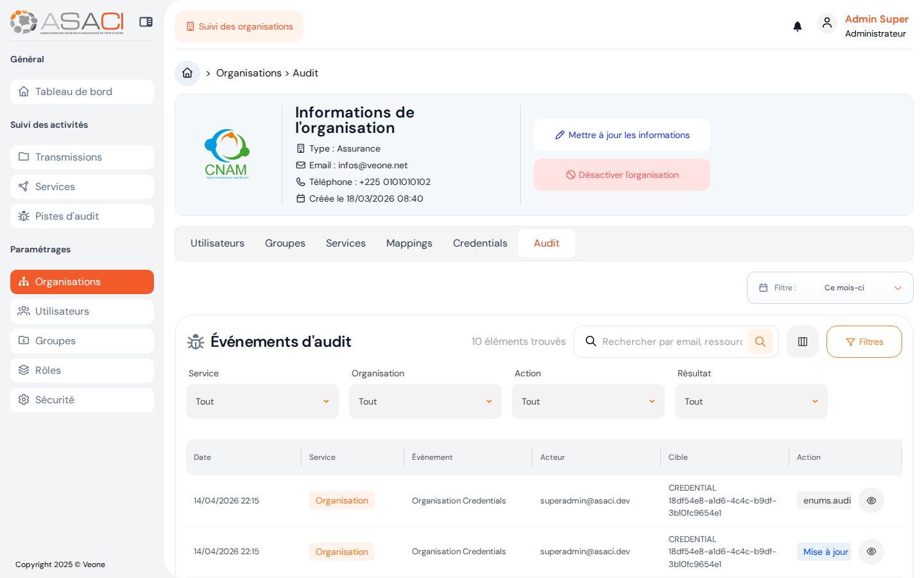
Task: Open the eye icon on the Mise à jour row
Action: 871,551
